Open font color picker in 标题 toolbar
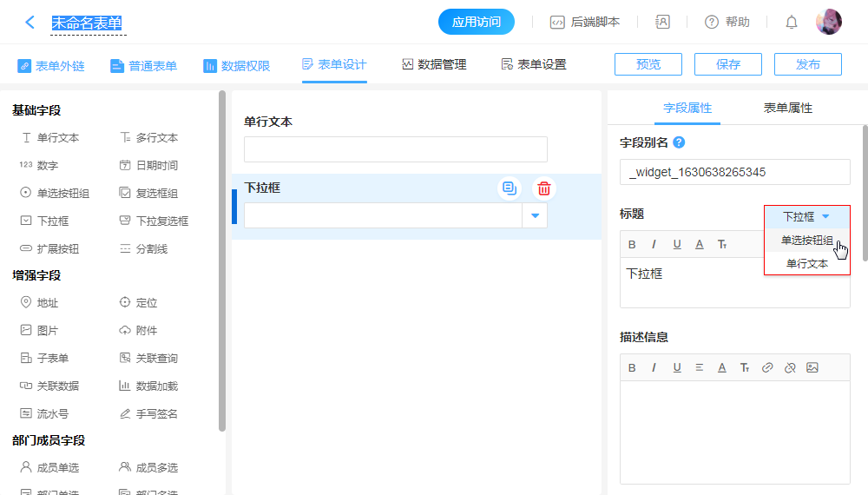Viewport: 868px width, 495px height. coord(700,244)
